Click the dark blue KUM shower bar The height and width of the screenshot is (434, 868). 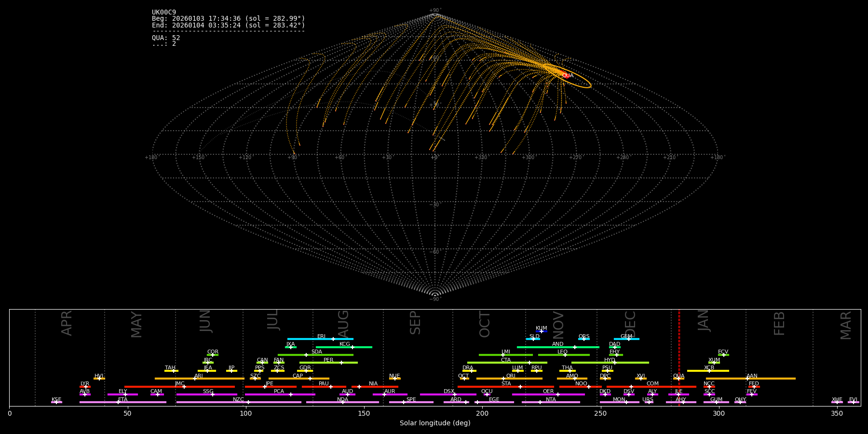coord(542,331)
